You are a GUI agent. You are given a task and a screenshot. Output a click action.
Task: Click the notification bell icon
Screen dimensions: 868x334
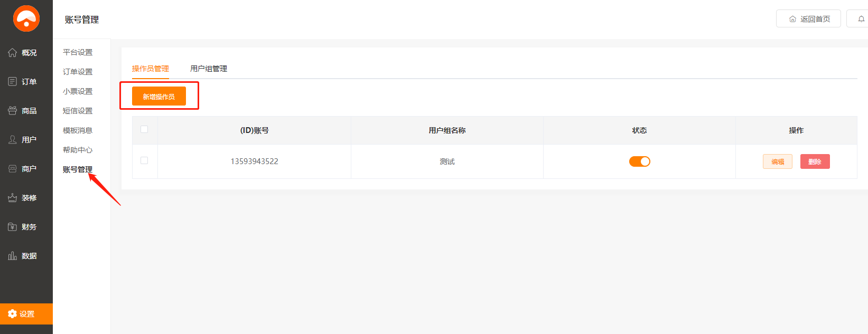click(x=861, y=19)
